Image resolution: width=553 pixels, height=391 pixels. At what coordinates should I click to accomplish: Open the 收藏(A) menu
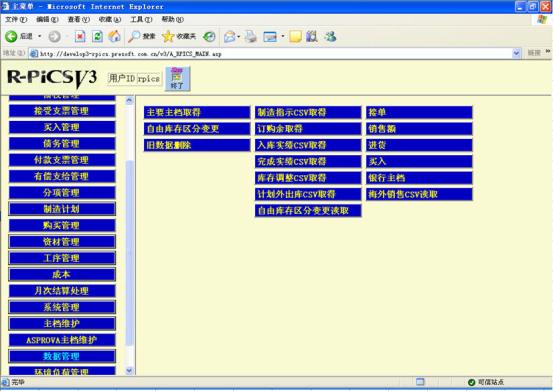coord(110,19)
